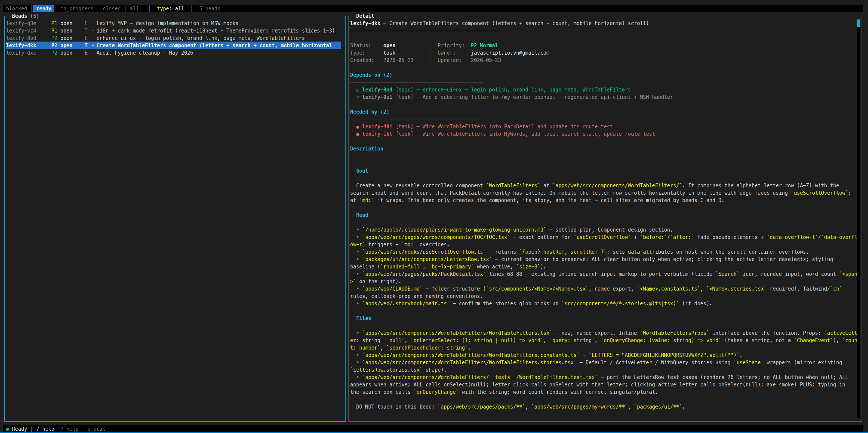Show the all status tab

point(134,8)
